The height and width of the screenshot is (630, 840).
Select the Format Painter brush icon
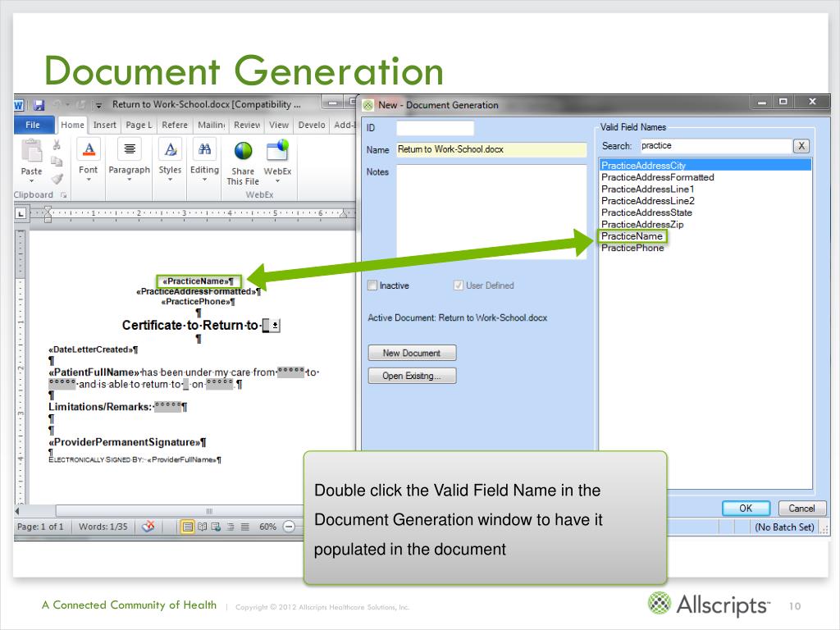click(57, 178)
